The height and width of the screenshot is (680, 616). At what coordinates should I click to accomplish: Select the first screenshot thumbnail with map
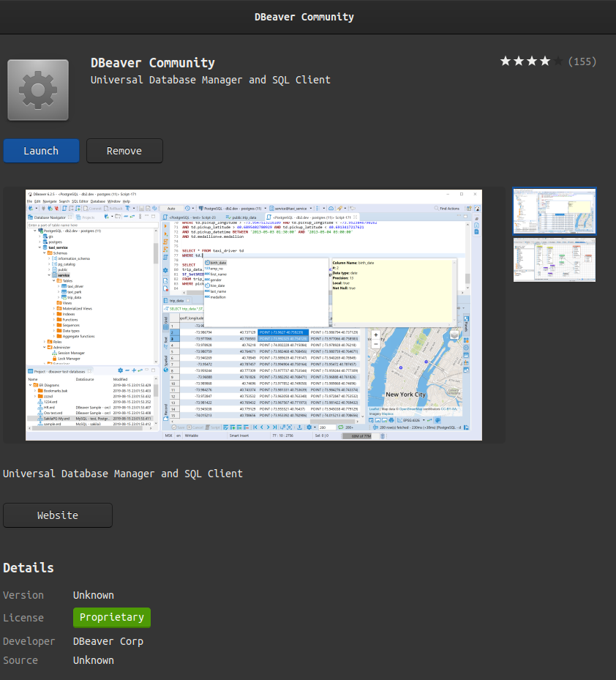(555, 212)
